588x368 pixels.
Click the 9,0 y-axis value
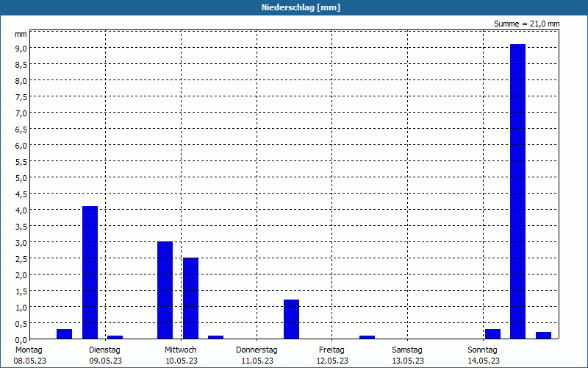click(21, 48)
